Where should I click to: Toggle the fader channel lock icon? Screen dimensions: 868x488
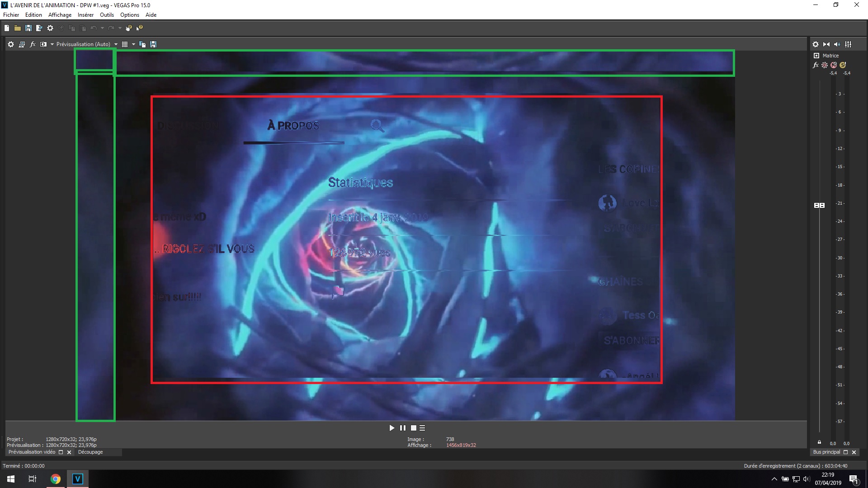[819, 442]
